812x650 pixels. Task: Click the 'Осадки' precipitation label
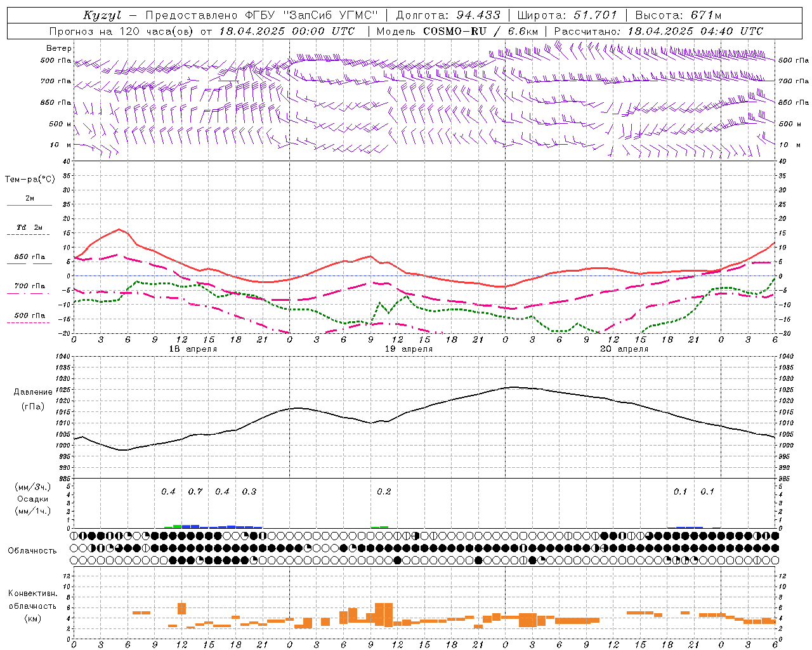pyautogui.click(x=32, y=499)
